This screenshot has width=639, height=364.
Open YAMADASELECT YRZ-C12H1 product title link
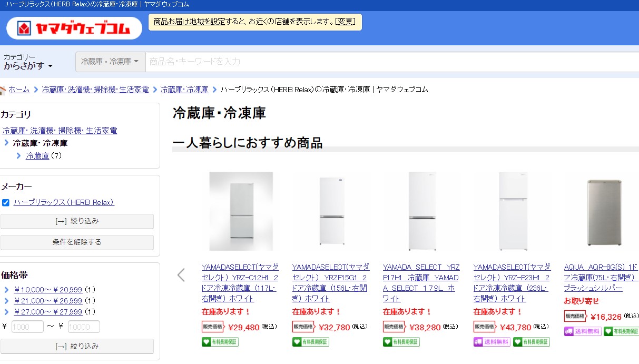click(240, 283)
